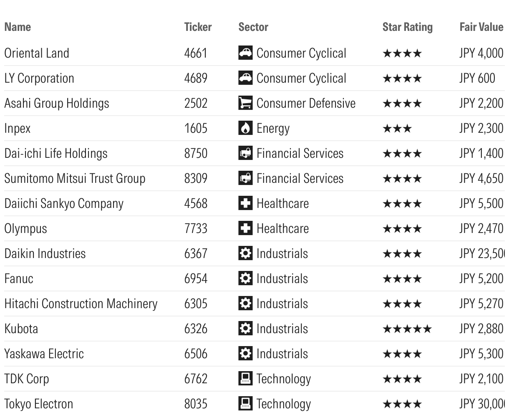Sort by the Name column header
This screenshot has width=509, height=420.
18,27
